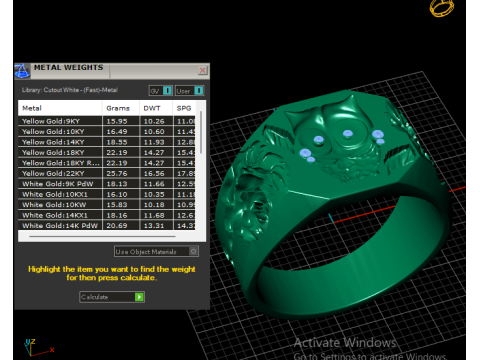Click the 13.31 DWT value
480x360 pixels.
(x=154, y=226)
